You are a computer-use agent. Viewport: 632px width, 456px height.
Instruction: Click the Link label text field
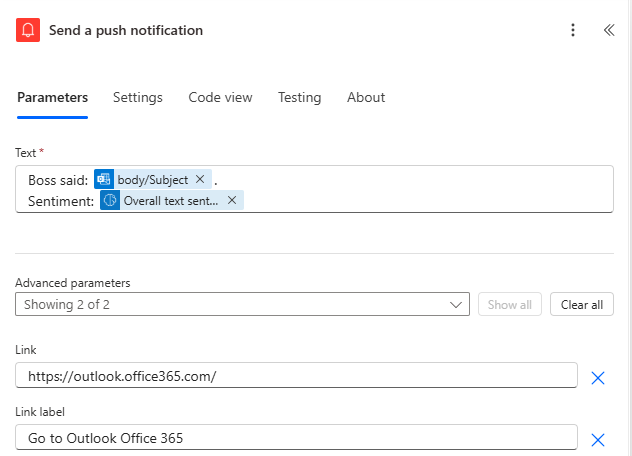pyautogui.click(x=296, y=437)
